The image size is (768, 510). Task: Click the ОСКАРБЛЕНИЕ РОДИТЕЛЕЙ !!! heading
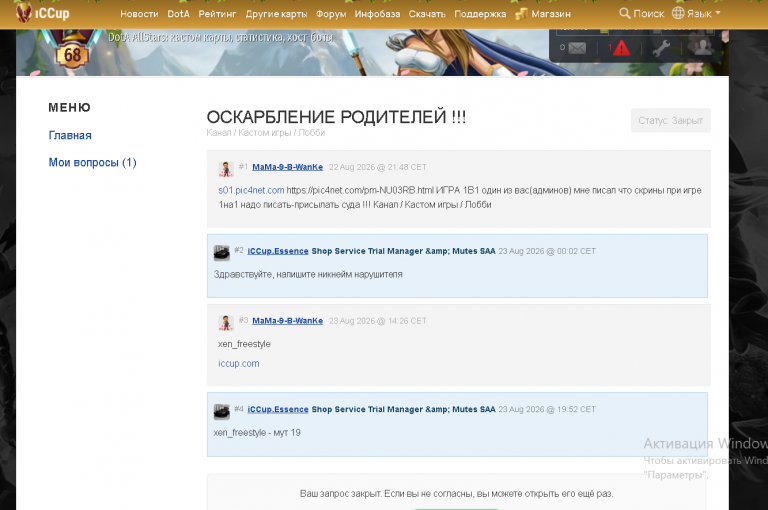(x=336, y=117)
